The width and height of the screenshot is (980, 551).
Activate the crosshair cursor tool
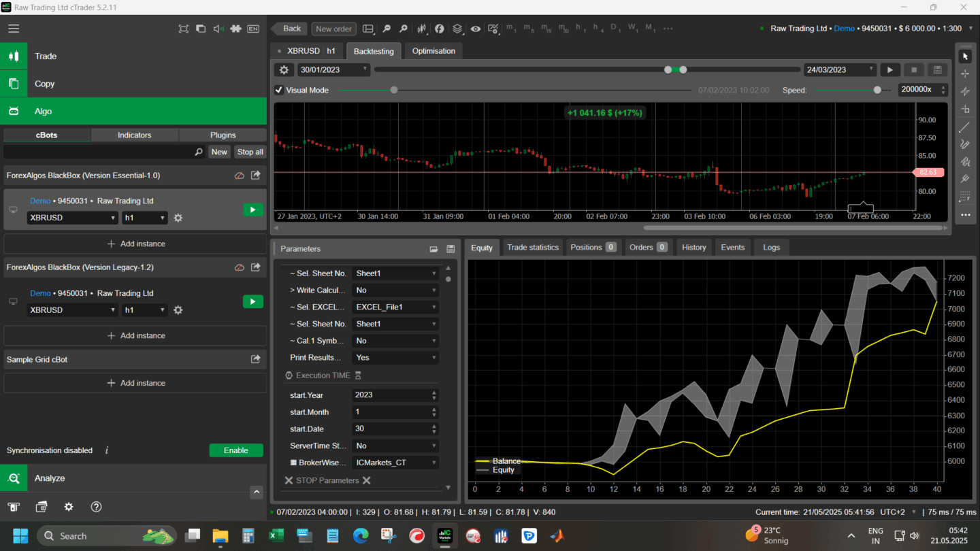(x=964, y=73)
